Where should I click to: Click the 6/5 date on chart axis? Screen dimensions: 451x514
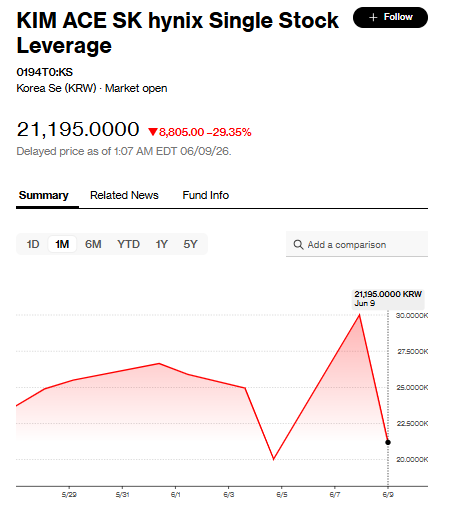click(x=282, y=495)
